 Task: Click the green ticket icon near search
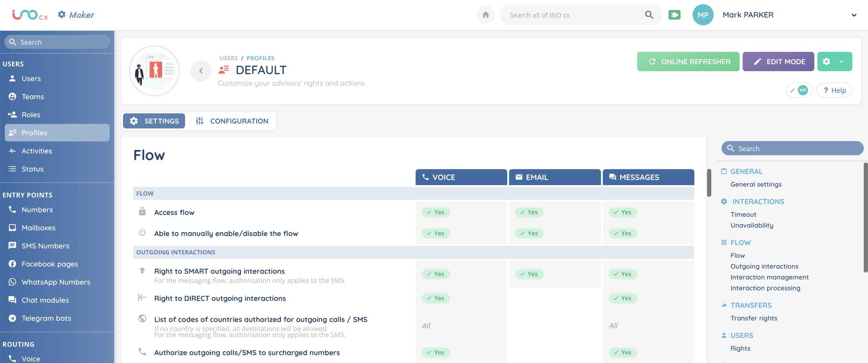click(x=674, y=15)
